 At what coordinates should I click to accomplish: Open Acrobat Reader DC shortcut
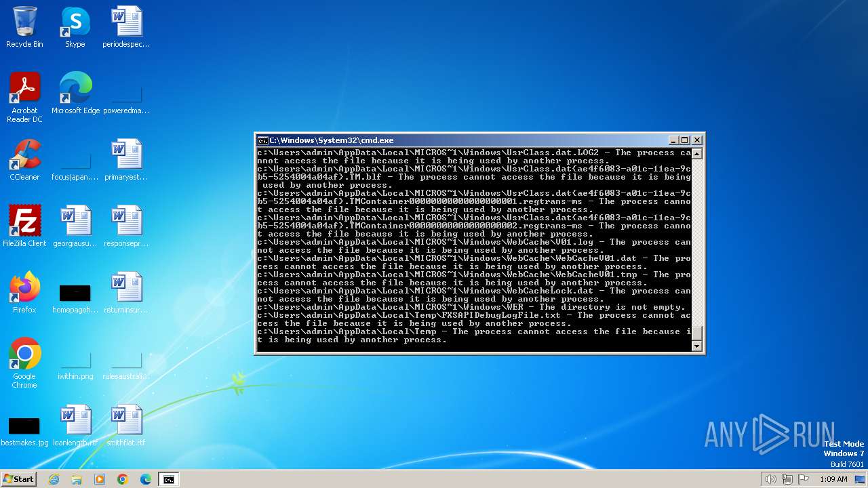pyautogui.click(x=24, y=98)
